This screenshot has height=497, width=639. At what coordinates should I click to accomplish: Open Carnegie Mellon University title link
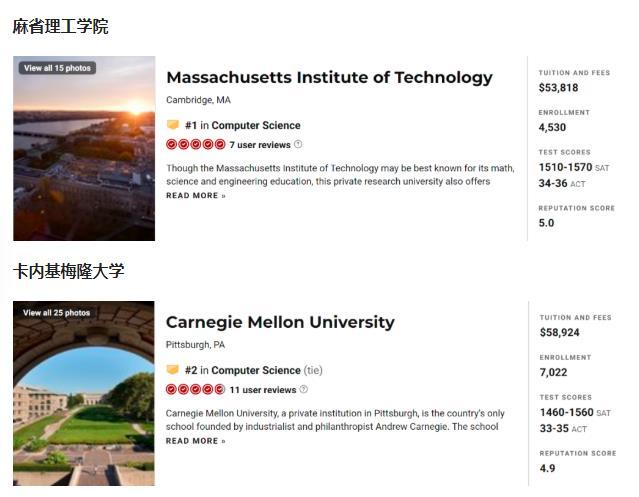tap(280, 322)
